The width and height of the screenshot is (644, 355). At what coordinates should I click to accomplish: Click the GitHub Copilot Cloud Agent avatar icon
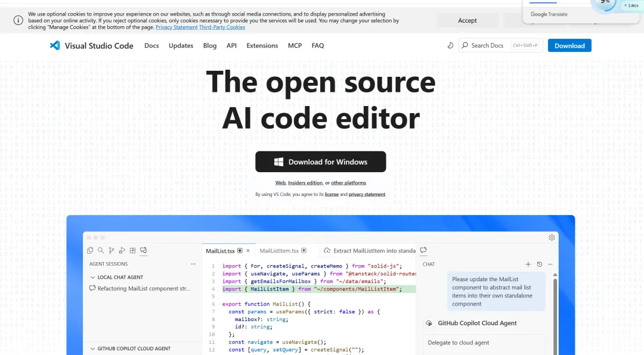coord(429,323)
